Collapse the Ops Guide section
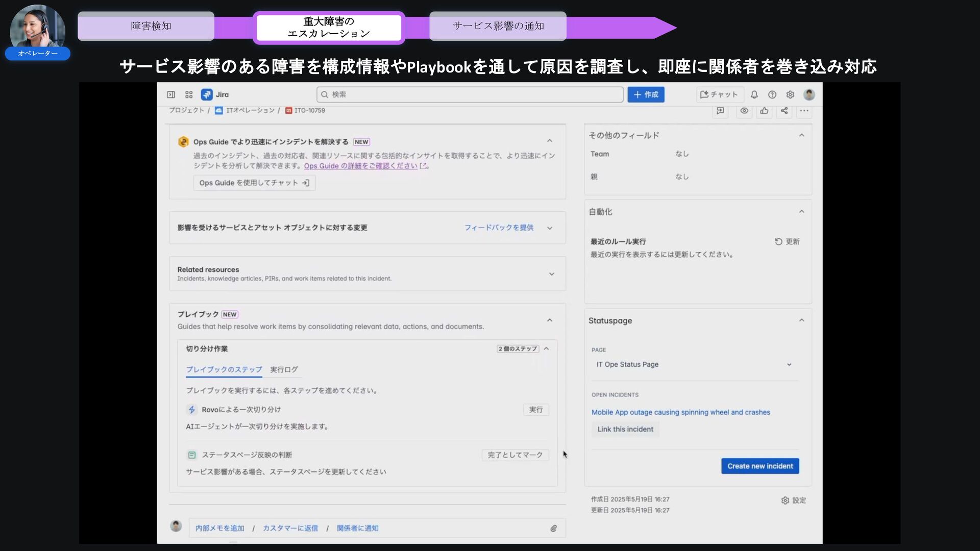The image size is (980, 551). [550, 141]
